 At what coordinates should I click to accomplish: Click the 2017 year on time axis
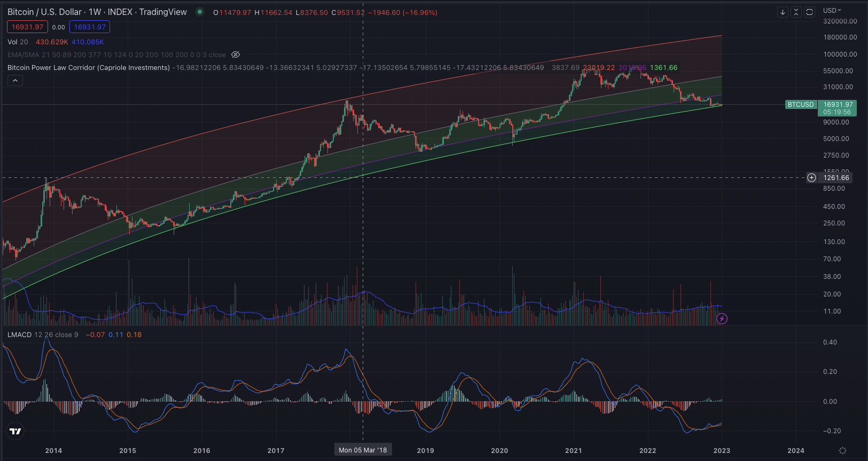click(x=276, y=450)
